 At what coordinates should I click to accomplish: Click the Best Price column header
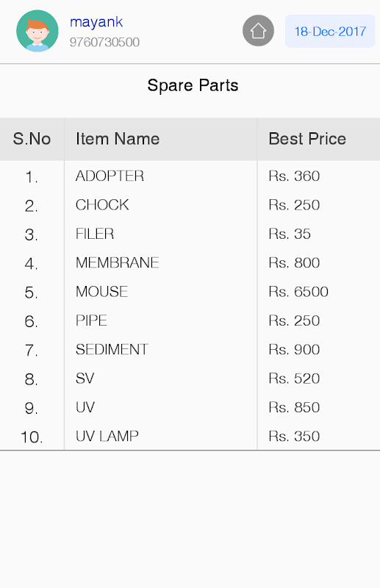point(307,139)
